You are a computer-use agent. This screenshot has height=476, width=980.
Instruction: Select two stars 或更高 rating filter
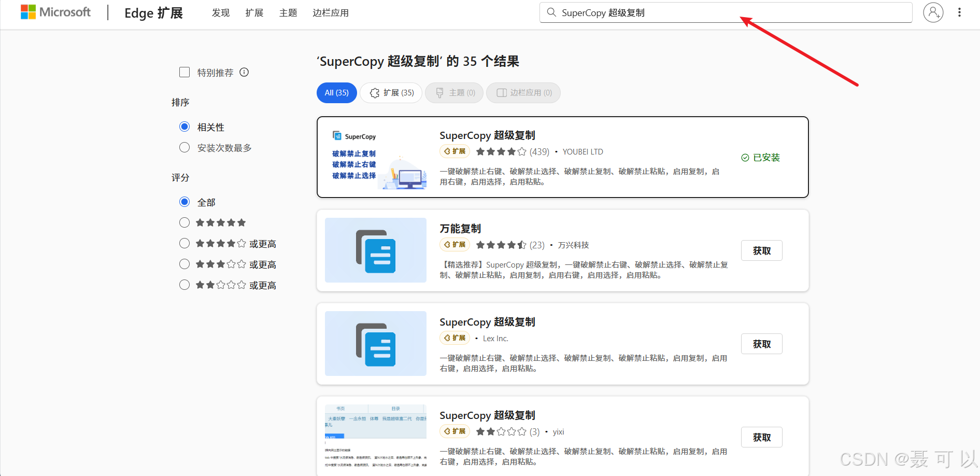[184, 285]
